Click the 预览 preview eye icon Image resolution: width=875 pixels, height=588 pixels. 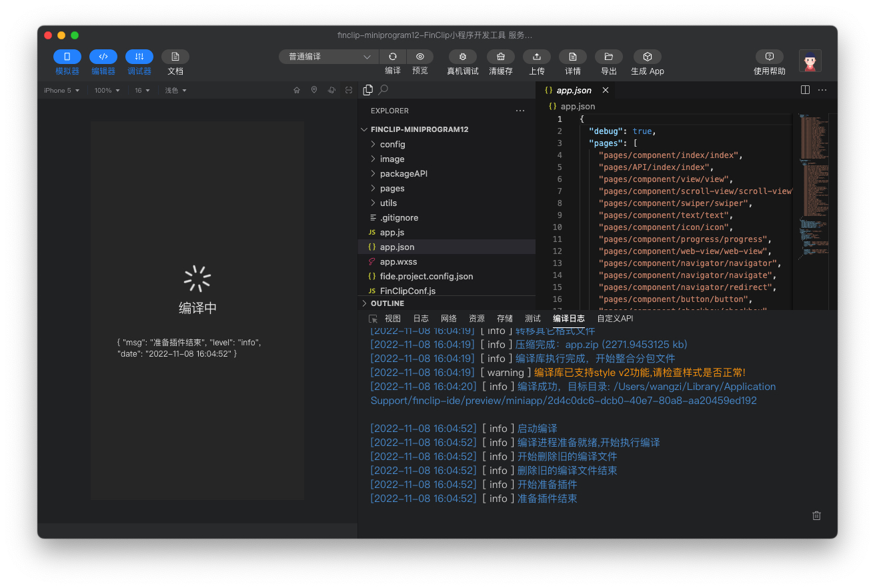coord(419,57)
